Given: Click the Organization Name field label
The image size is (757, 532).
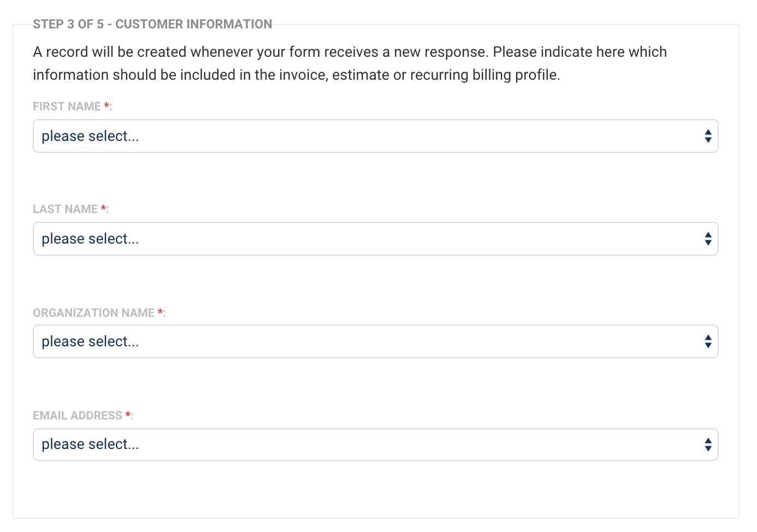Looking at the screenshot, I should 93,313.
